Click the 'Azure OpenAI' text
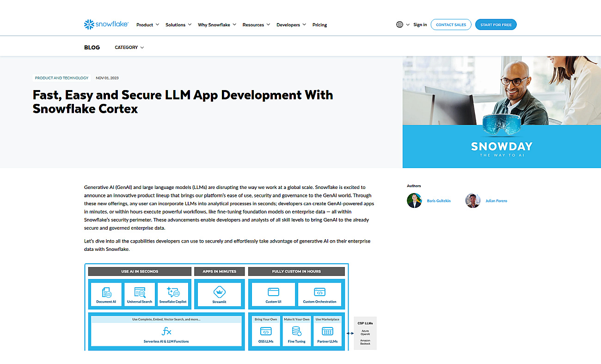 coord(365,333)
